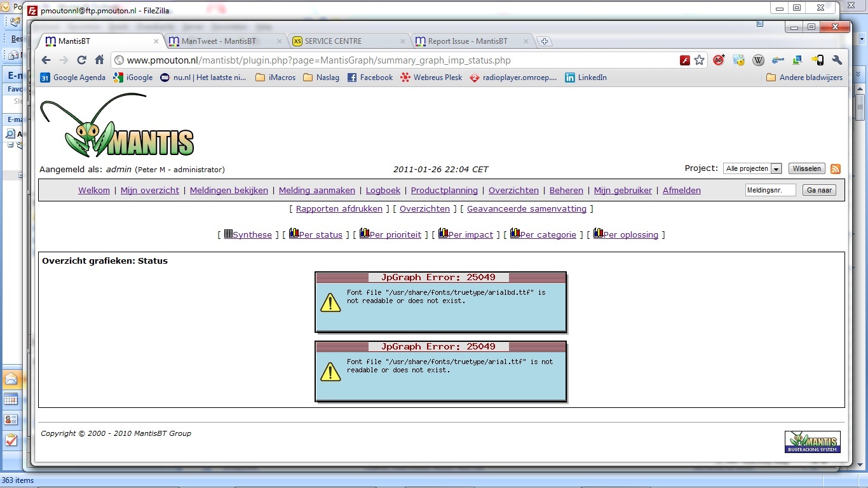Click the Mantis logo in the header
Viewport: 868px width, 488px height.
pos(118,126)
